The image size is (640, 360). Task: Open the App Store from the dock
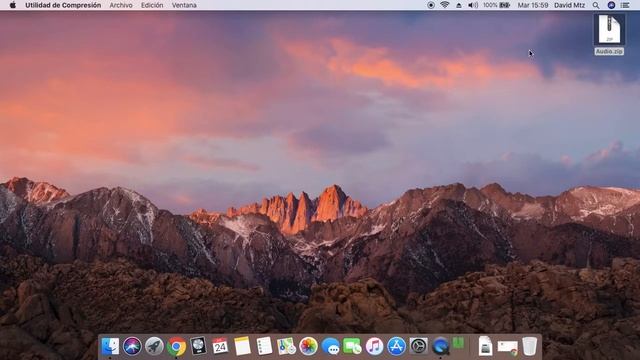396,346
